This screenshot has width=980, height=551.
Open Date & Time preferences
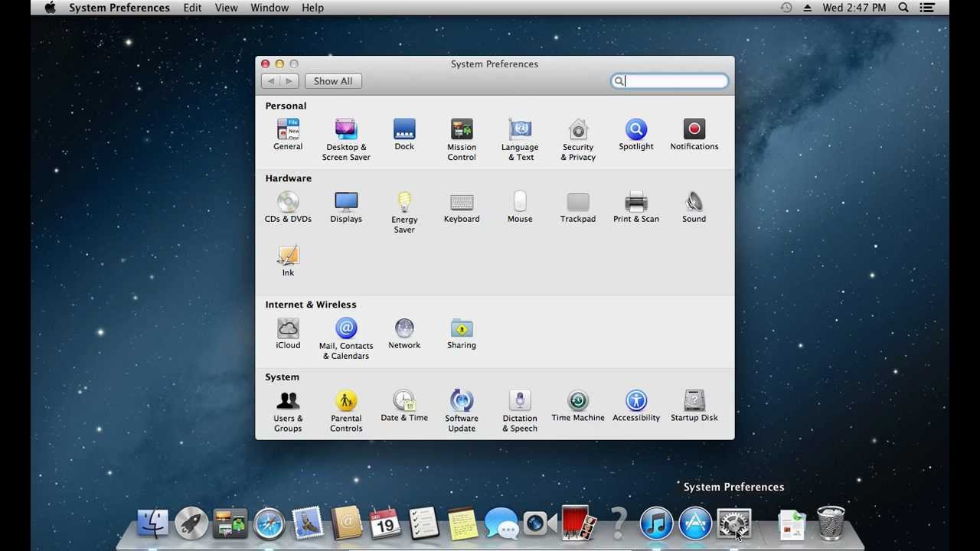404,406
